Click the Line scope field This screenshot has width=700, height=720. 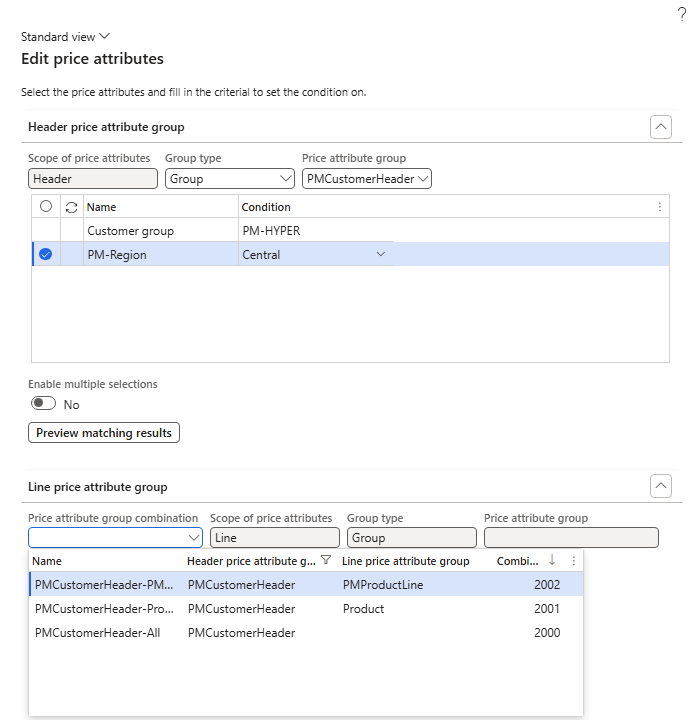(275, 538)
